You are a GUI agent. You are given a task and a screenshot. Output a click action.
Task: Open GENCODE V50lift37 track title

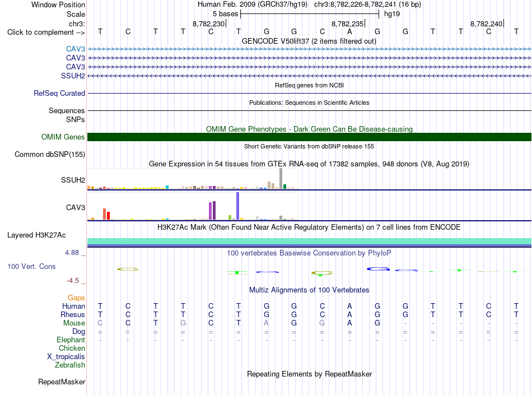pyautogui.click(x=309, y=41)
